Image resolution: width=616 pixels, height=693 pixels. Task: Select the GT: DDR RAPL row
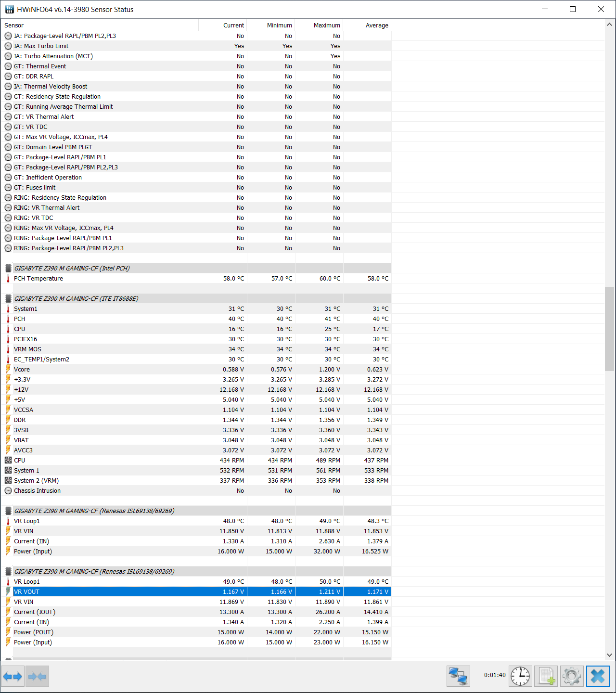pyautogui.click(x=196, y=77)
